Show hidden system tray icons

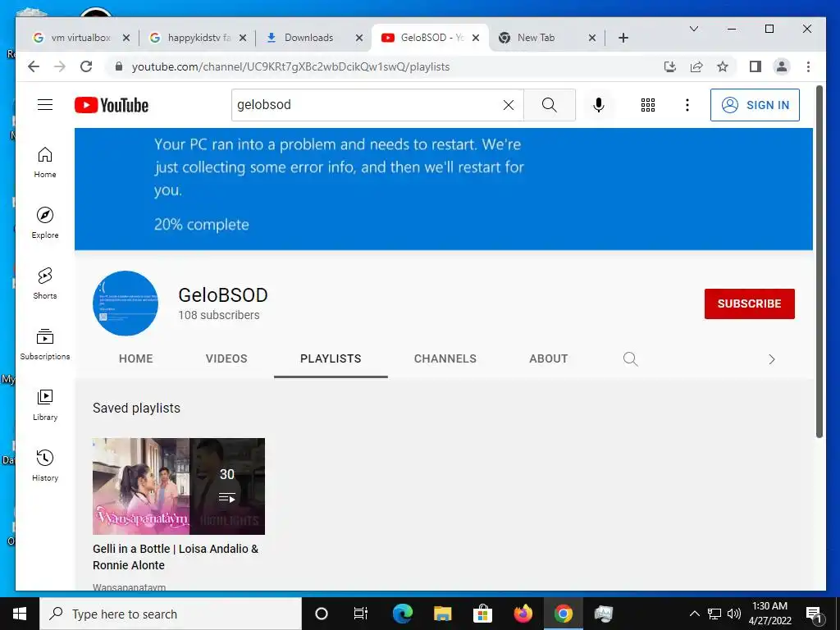pyautogui.click(x=694, y=614)
